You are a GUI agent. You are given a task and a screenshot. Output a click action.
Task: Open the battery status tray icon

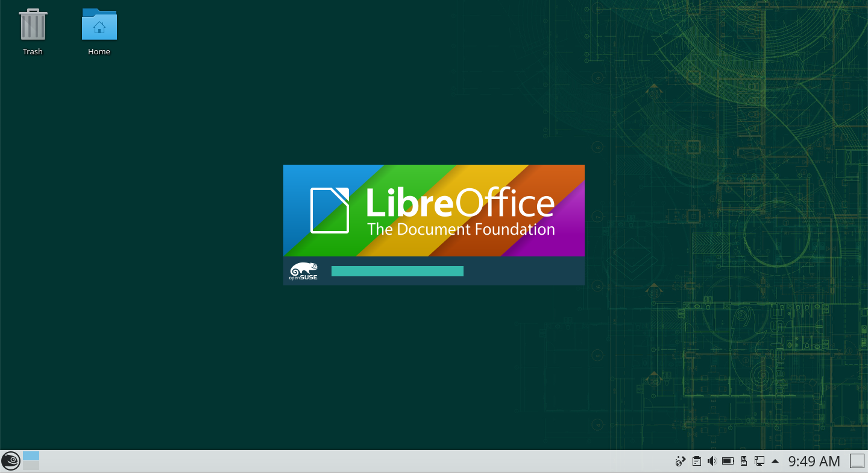coord(728,462)
